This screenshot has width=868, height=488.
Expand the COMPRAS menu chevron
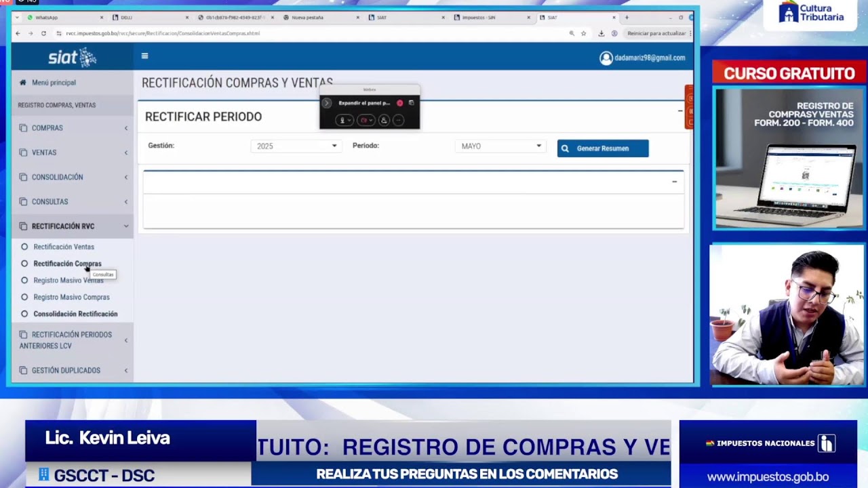coord(125,128)
